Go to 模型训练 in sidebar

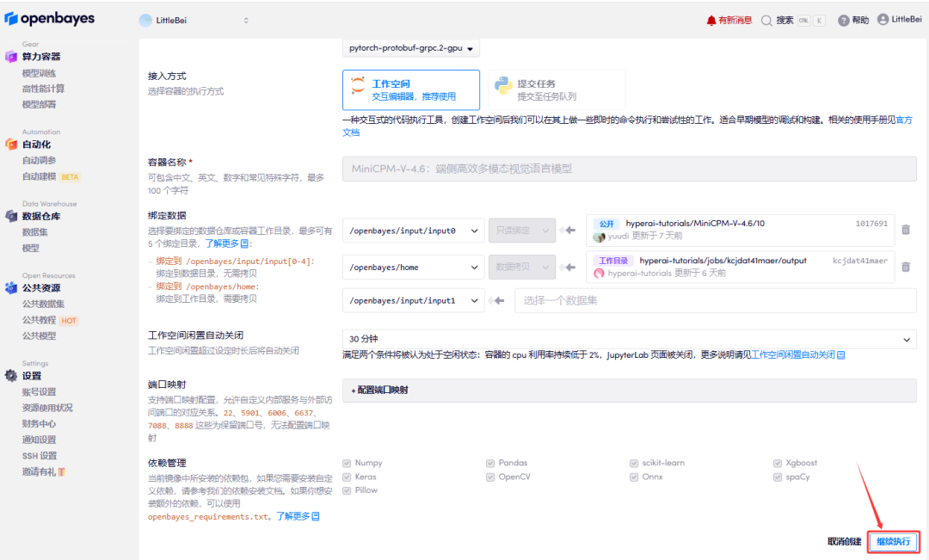click(x=39, y=73)
